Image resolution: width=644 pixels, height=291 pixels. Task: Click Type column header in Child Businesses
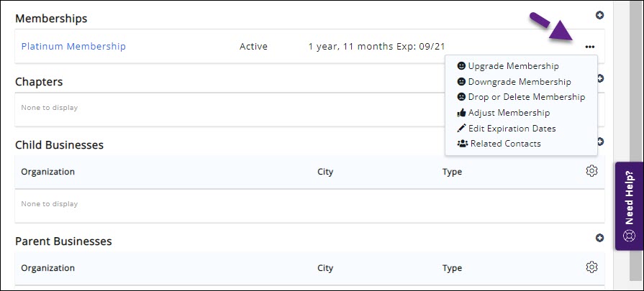452,172
